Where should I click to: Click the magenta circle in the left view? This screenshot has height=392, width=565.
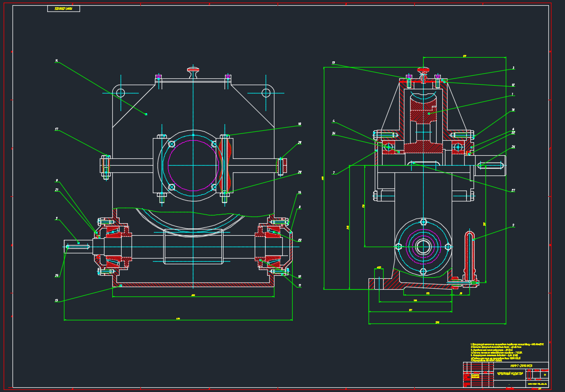pyautogui.click(x=193, y=165)
